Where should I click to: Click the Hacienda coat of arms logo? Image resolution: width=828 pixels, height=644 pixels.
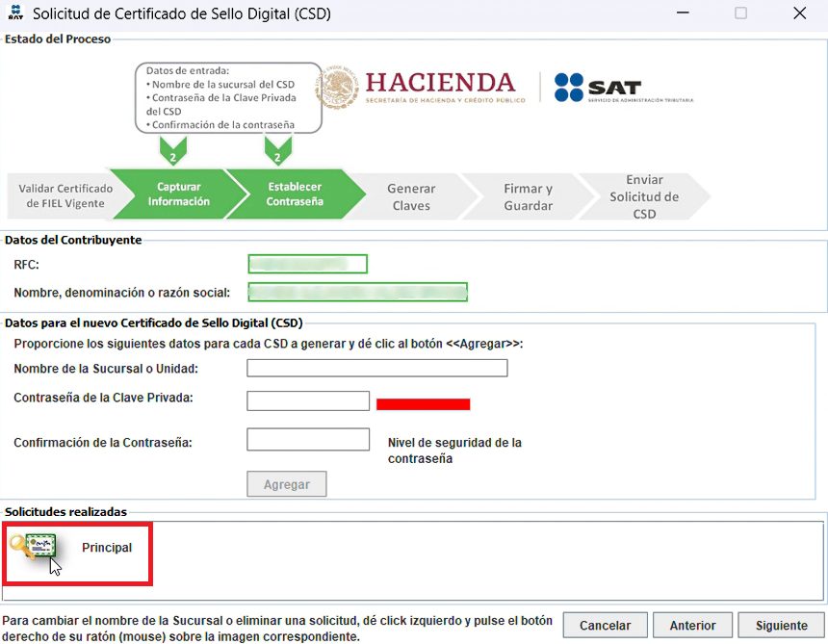(x=337, y=88)
